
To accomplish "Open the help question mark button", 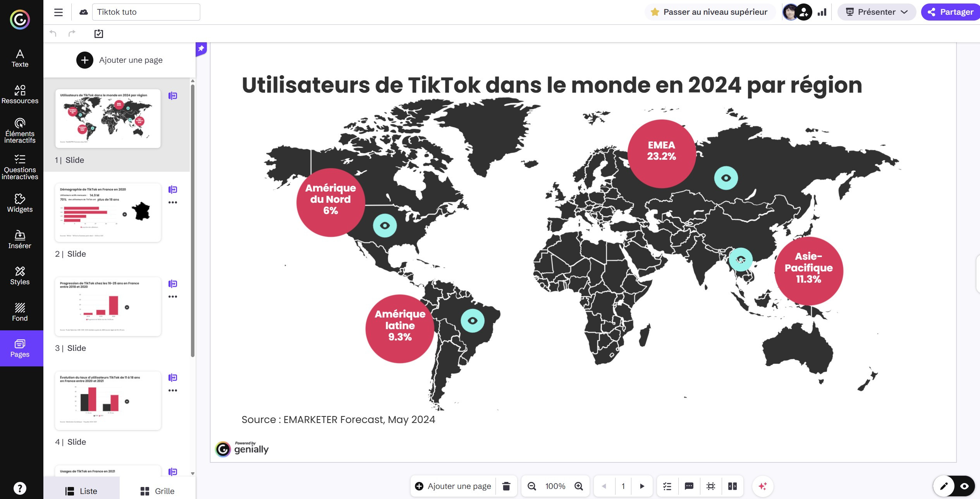I will click(20, 488).
